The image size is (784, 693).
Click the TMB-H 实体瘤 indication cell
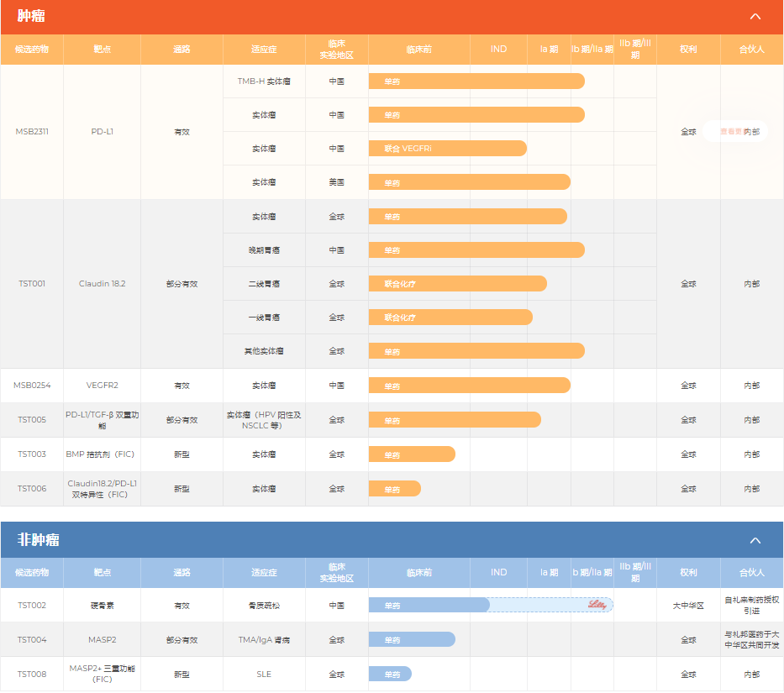pyautogui.click(x=264, y=81)
